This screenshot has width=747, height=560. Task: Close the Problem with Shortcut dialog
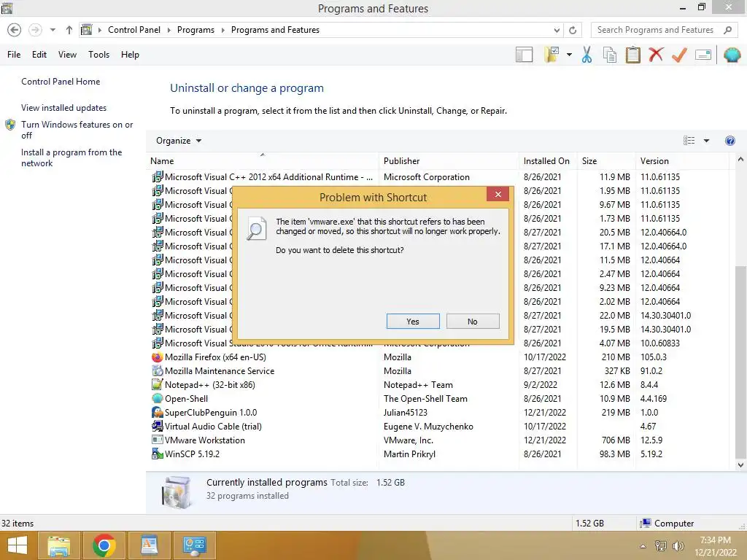click(x=498, y=194)
